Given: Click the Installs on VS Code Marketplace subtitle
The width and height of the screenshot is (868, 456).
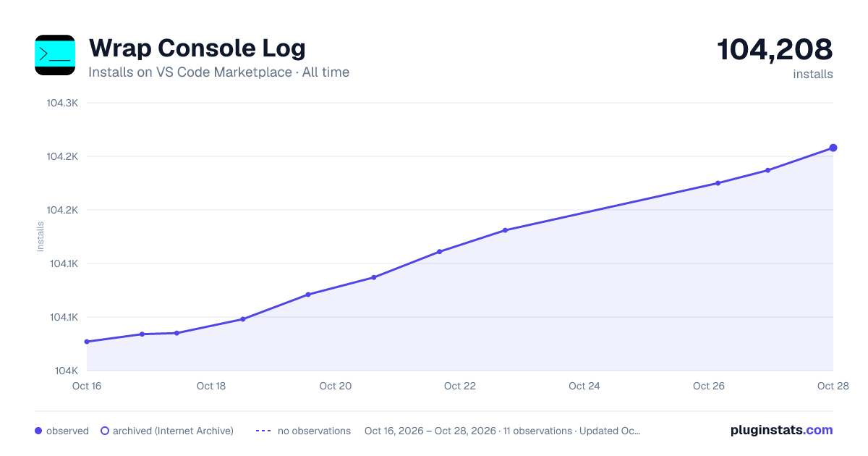Looking at the screenshot, I should pyautogui.click(x=218, y=72).
